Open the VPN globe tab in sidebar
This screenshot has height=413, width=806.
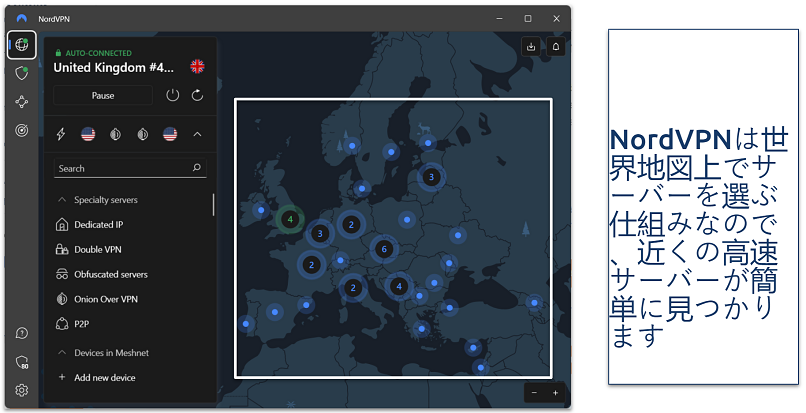[x=21, y=44]
